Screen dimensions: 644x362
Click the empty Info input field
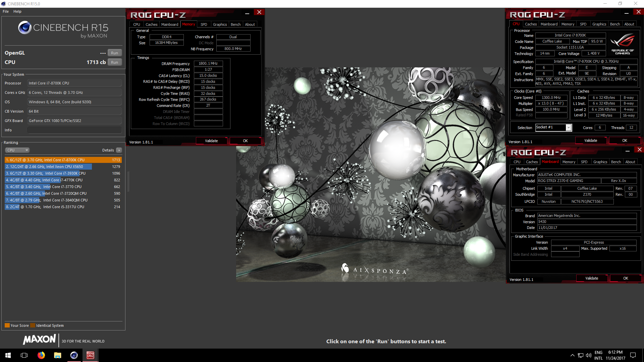click(74, 130)
